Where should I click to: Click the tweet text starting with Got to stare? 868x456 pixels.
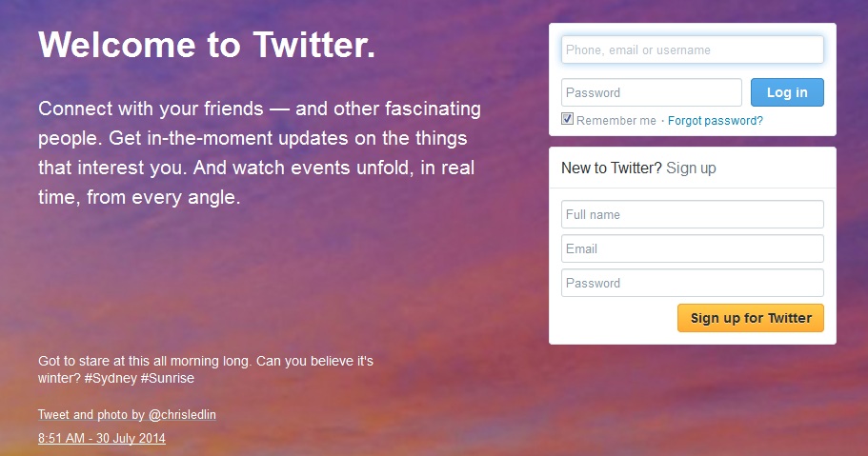point(205,363)
